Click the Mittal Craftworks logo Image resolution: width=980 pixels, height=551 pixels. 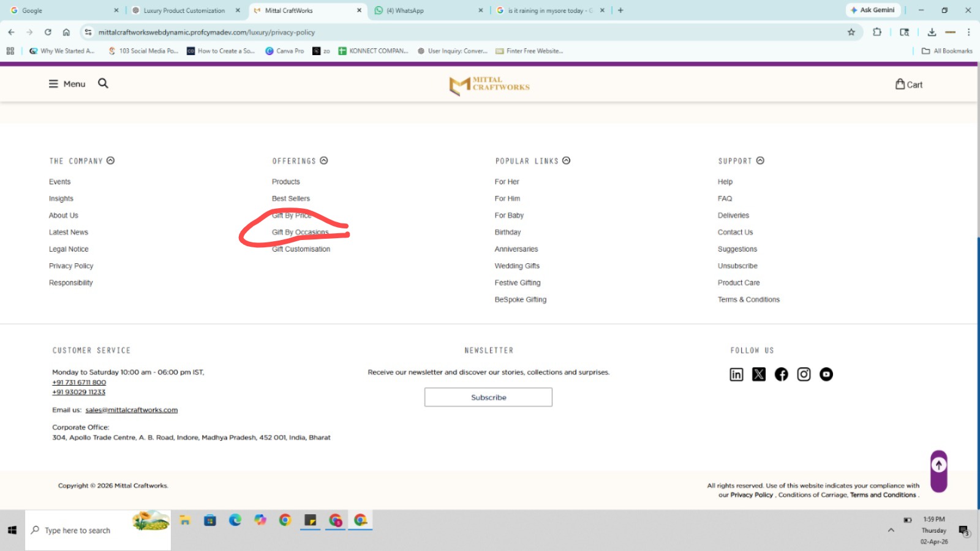click(489, 84)
